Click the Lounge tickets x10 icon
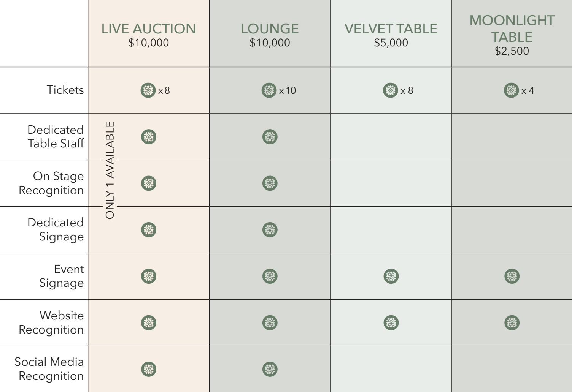The height and width of the screenshot is (392, 572). point(269,90)
